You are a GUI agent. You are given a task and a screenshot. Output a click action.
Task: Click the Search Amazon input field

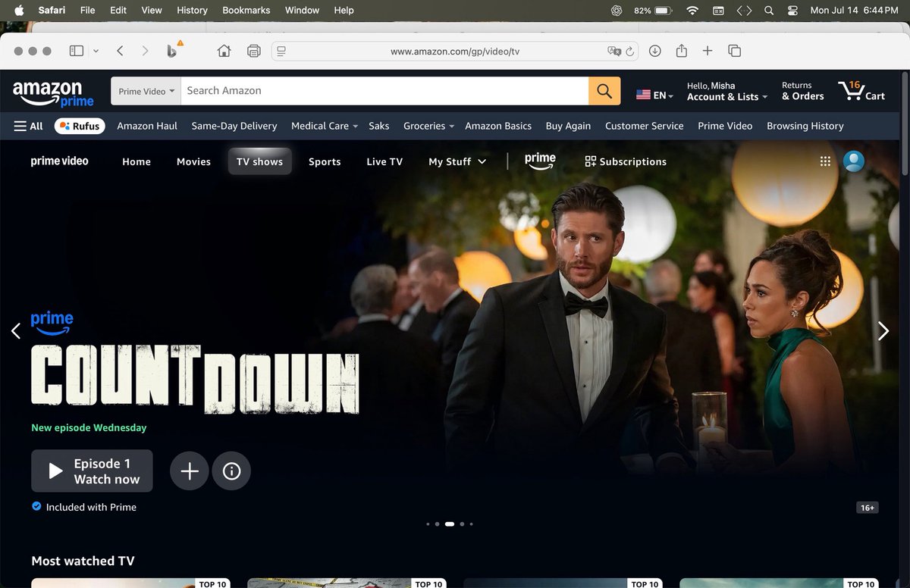click(384, 91)
